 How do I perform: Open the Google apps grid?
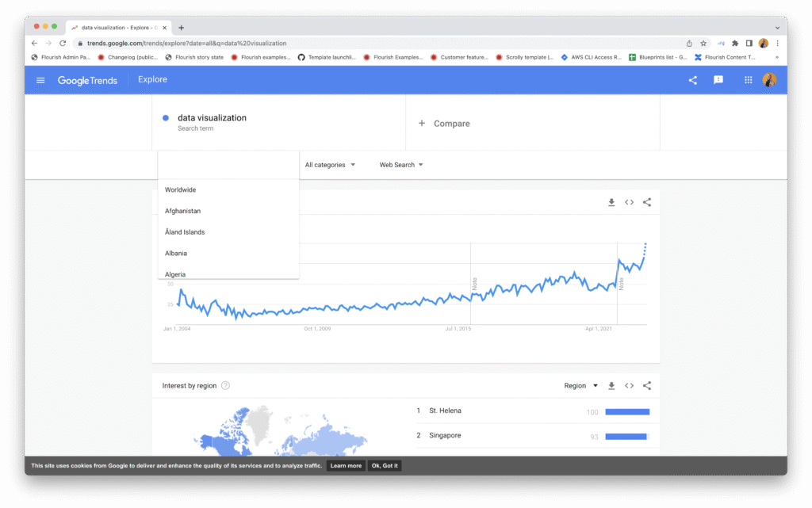point(746,80)
